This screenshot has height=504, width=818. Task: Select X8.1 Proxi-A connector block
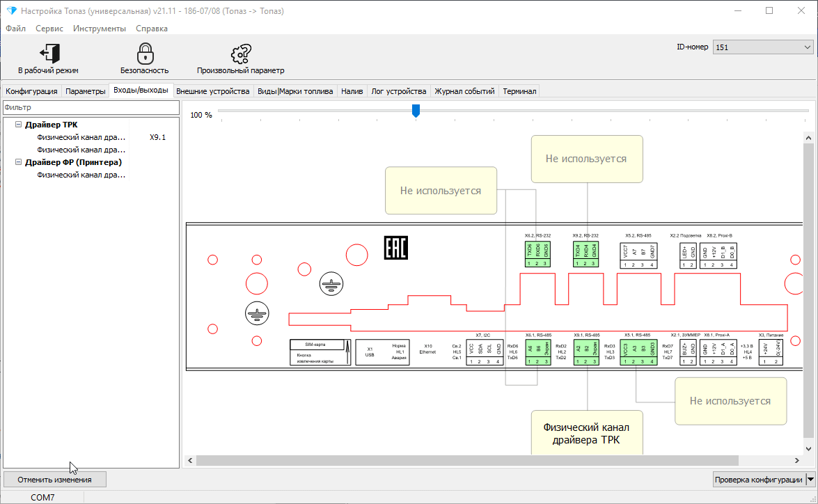718,353
